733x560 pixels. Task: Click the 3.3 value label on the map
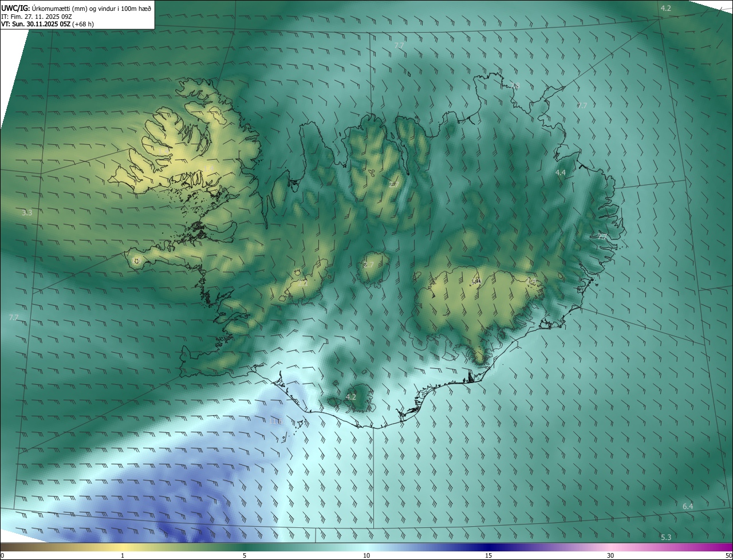(x=27, y=212)
